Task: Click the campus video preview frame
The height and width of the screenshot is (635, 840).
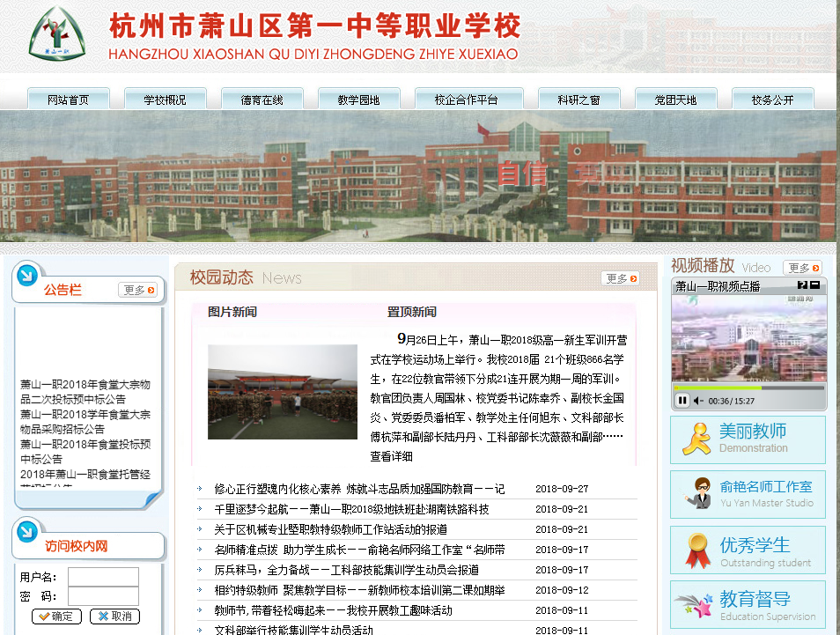Action: (x=749, y=337)
